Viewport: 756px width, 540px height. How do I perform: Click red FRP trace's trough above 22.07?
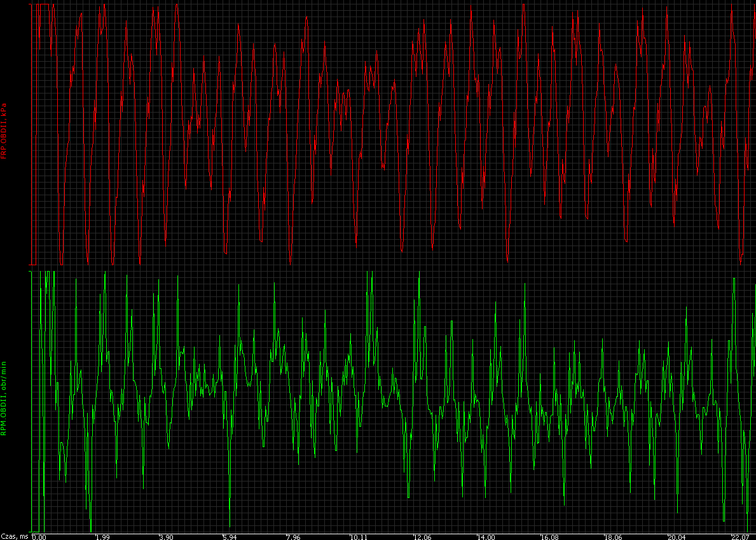(741, 263)
